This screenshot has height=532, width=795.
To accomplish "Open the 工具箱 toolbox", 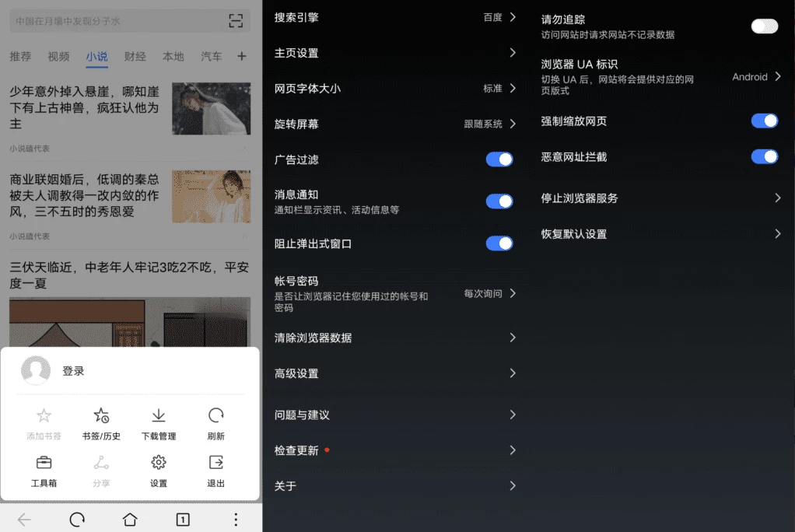I will tap(44, 464).
